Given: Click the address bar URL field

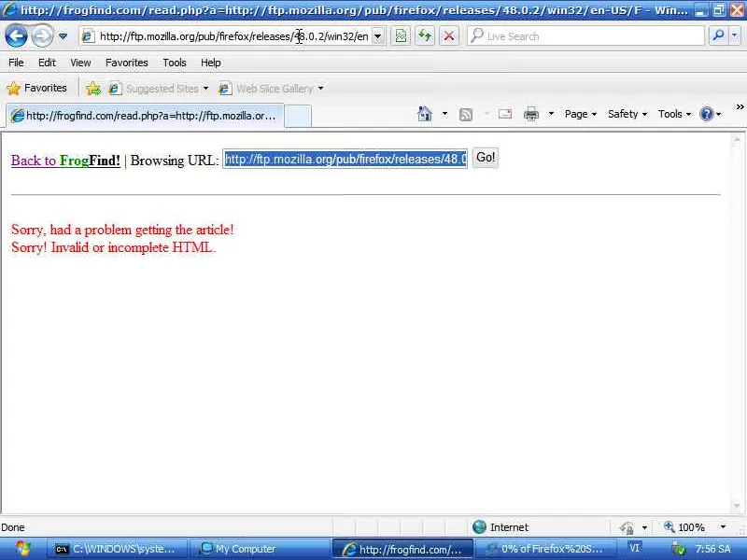Looking at the screenshot, I should (x=233, y=36).
